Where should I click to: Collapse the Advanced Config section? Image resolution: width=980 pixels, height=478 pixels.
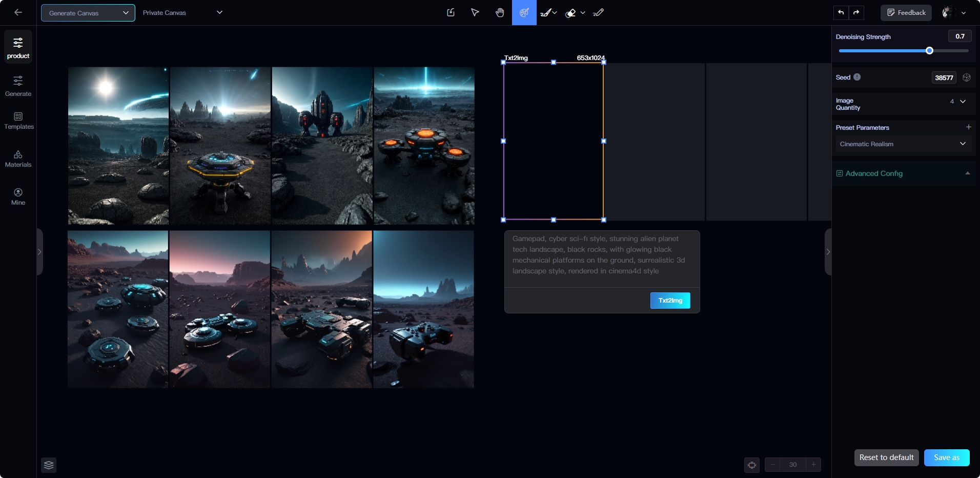coord(967,173)
